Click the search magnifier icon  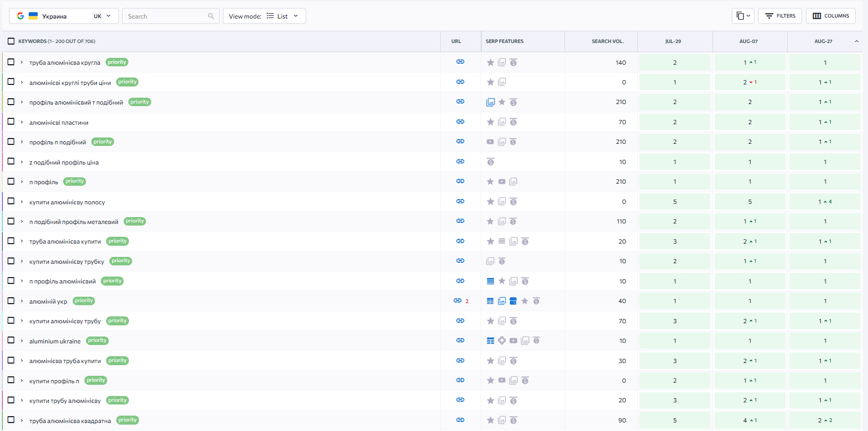(x=211, y=16)
